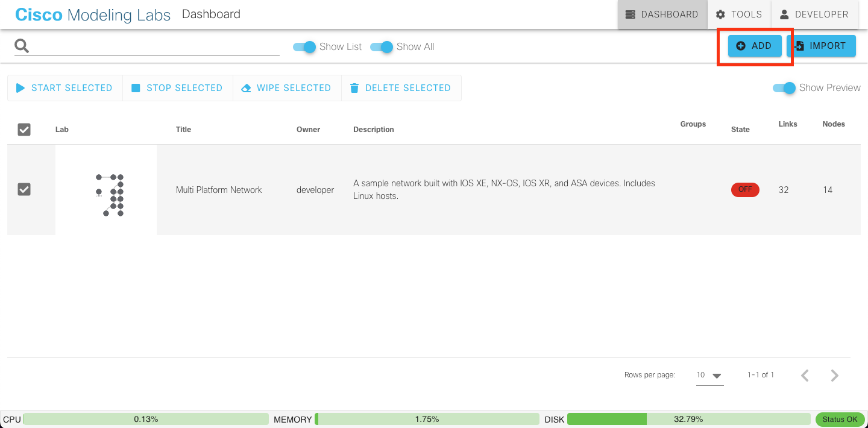Go to previous page arrow
Image resolution: width=868 pixels, height=428 pixels.
pos(805,376)
